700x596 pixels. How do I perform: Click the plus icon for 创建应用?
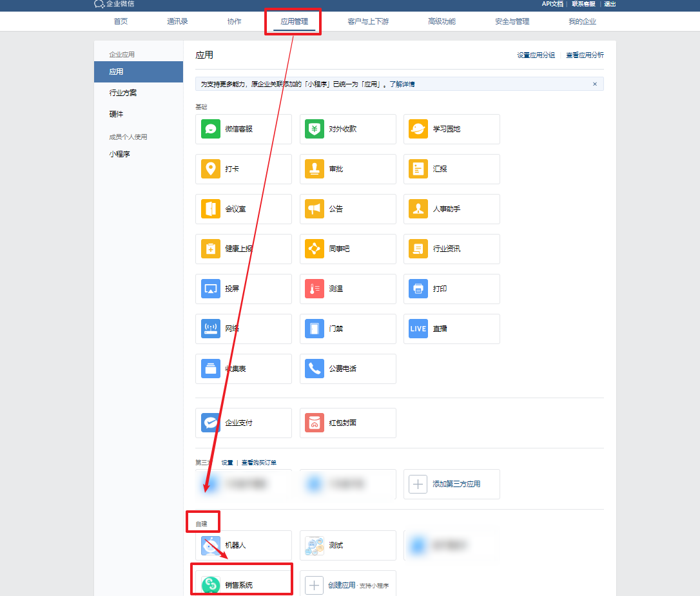[315, 585]
